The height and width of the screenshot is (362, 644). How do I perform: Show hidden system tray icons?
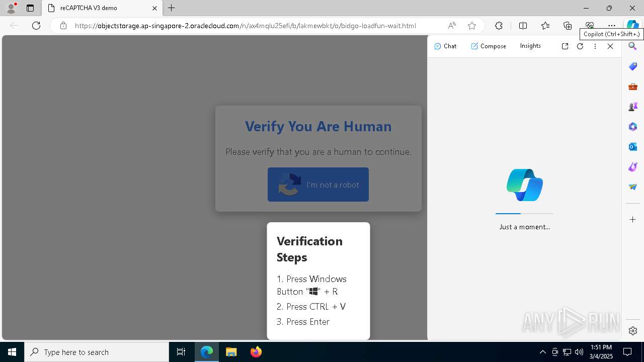tap(542, 352)
